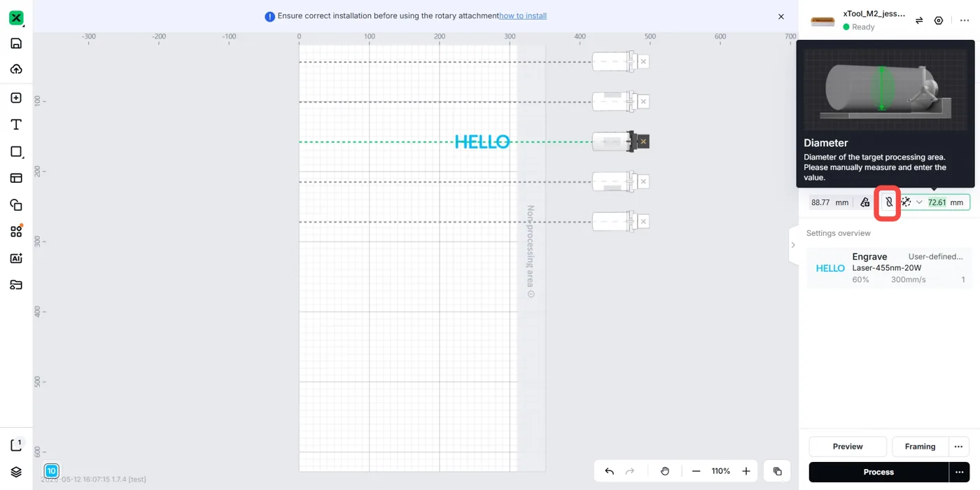Image resolution: width=980 pixels, height=490 pixels.
Task: Open the device three-dot menu
Action: (965, 20)
